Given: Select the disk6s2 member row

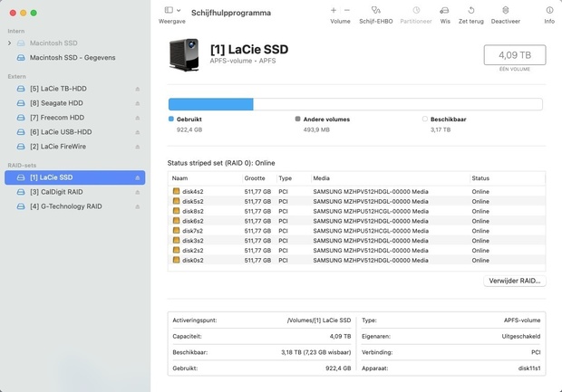Looking at the screenshot, I should click(x=356, y=221).
